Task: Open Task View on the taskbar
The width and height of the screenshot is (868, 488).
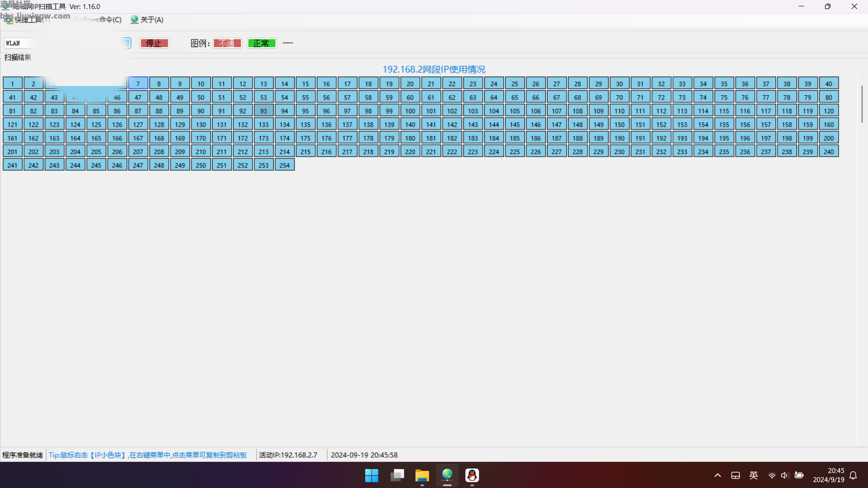Action: (x=397, y=475)
